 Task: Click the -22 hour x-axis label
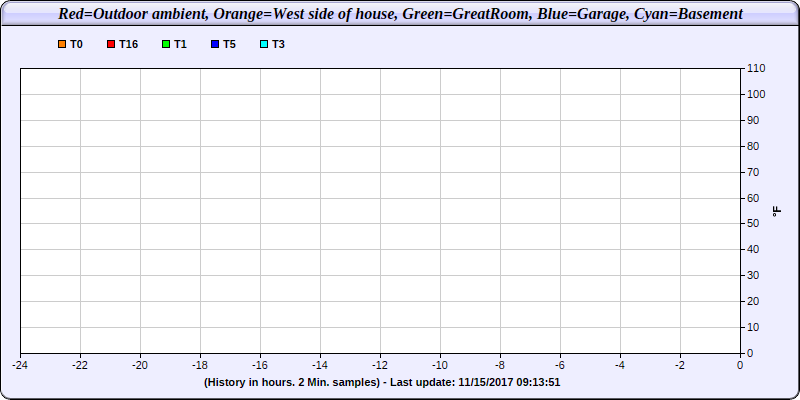(80, 365)
